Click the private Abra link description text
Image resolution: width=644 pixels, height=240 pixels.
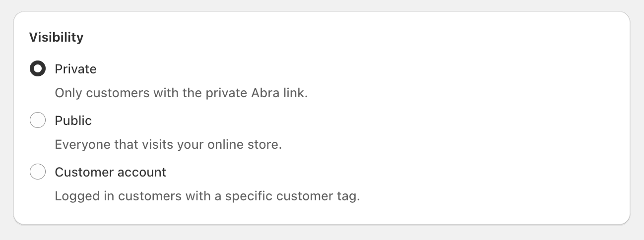pyautogui.click(x=181, y=93)
